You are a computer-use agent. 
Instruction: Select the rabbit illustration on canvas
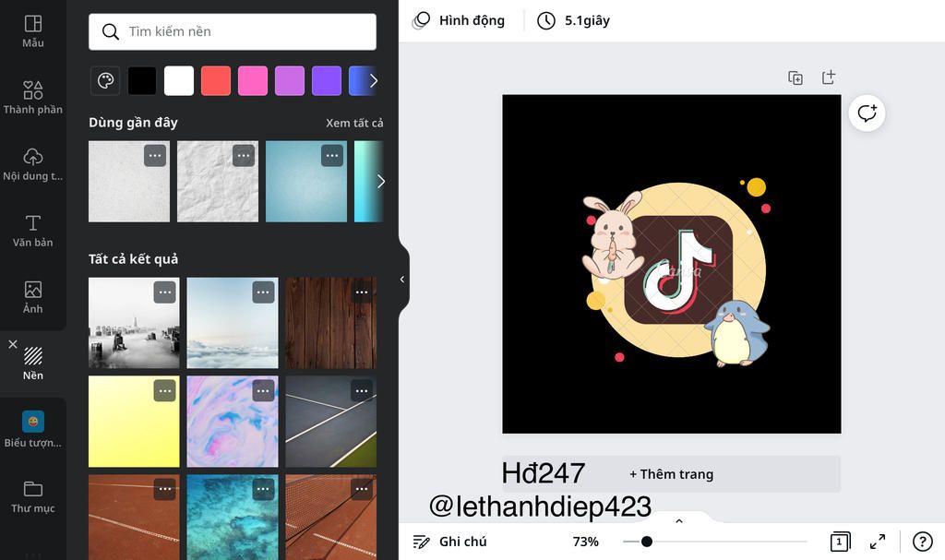pyautogui.click(x=612, y=235)
